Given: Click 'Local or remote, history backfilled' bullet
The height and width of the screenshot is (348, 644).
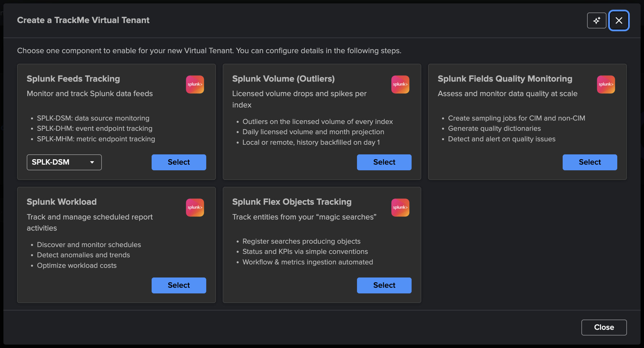Looking at the screenshot, I should tap(311, 142).
